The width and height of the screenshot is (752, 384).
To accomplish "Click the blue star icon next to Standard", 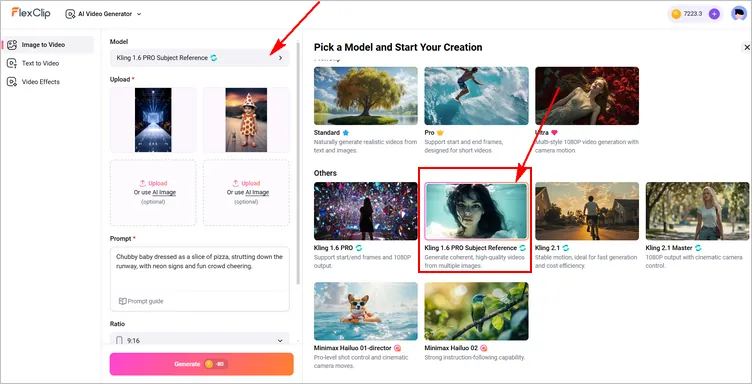I will [x=345, y=132].
